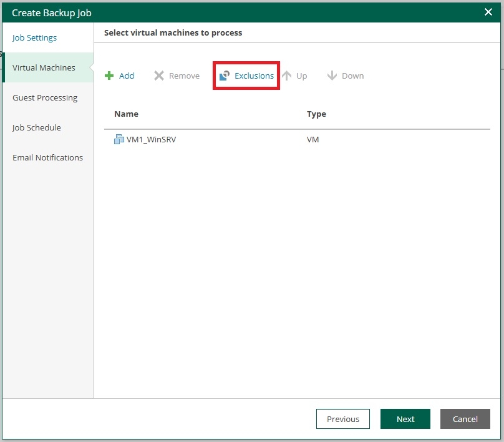Click the Exclusions icon in toolbar
The width and height of the screenshot is (504, 442).
coord(225,76)
